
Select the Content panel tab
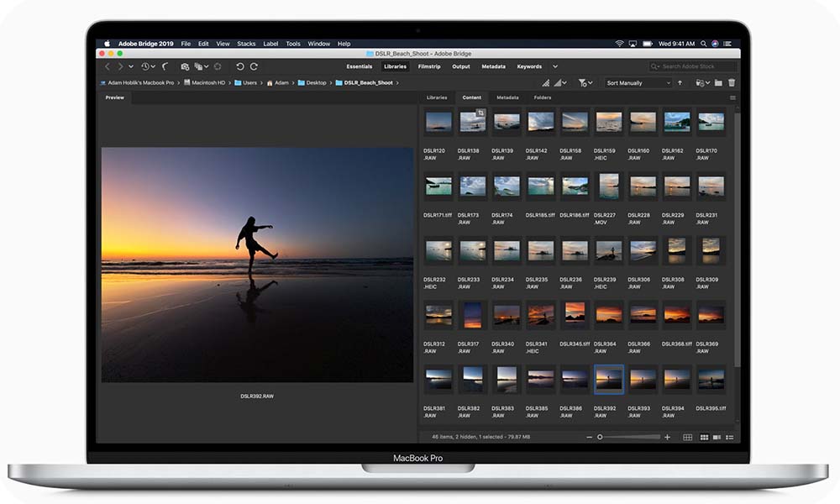tap(471, 97)
